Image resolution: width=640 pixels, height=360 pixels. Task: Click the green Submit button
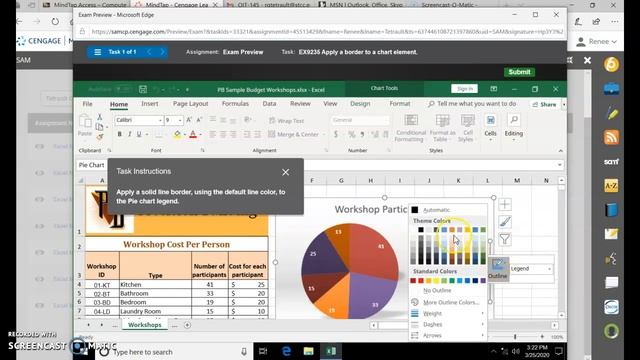tap(519, 72)
